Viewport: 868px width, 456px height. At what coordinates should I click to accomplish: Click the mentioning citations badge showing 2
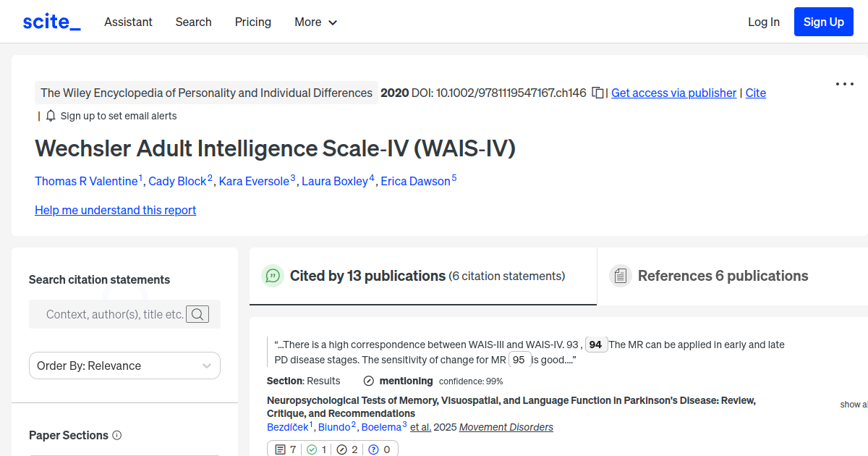346,449
